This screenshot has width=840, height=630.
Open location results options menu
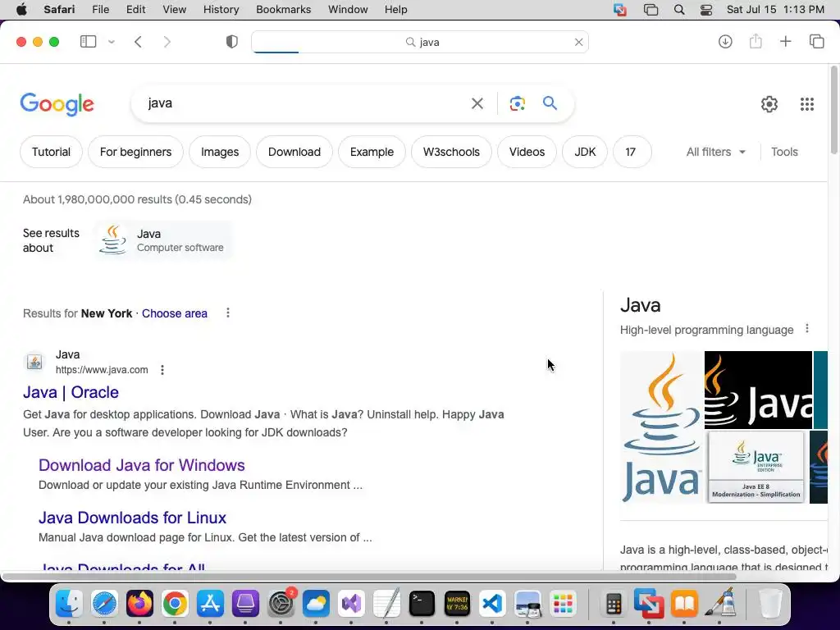coord(228,313)
